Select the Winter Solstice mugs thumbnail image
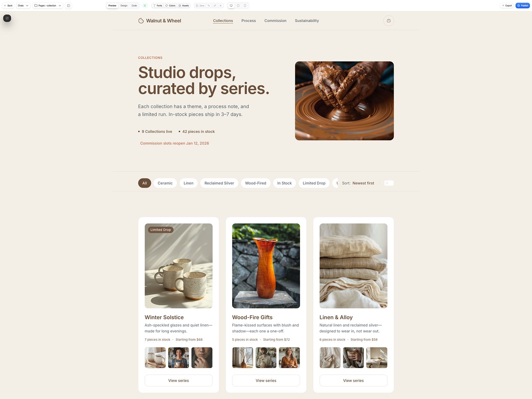 [155, 358]
